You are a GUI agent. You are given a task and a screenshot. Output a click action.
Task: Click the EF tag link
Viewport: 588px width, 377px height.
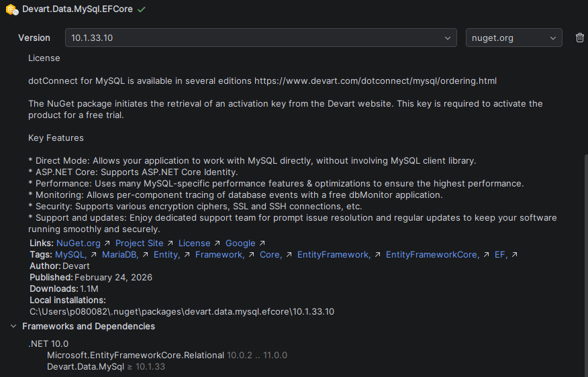[x=501, y=255]
